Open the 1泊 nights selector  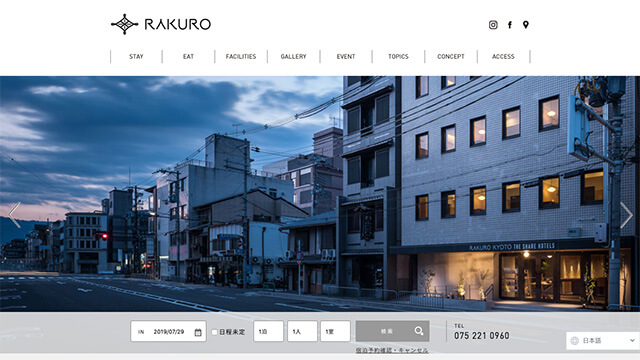(x=268, y=331)
